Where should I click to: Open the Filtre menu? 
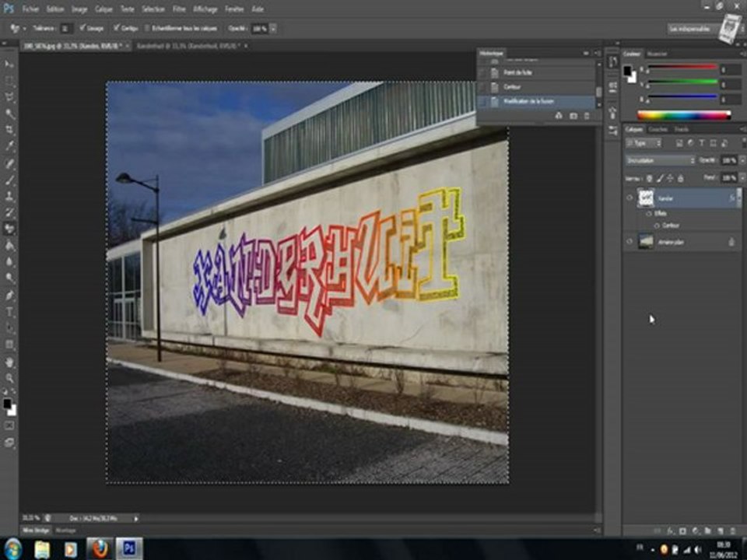[x=179, y=9]
